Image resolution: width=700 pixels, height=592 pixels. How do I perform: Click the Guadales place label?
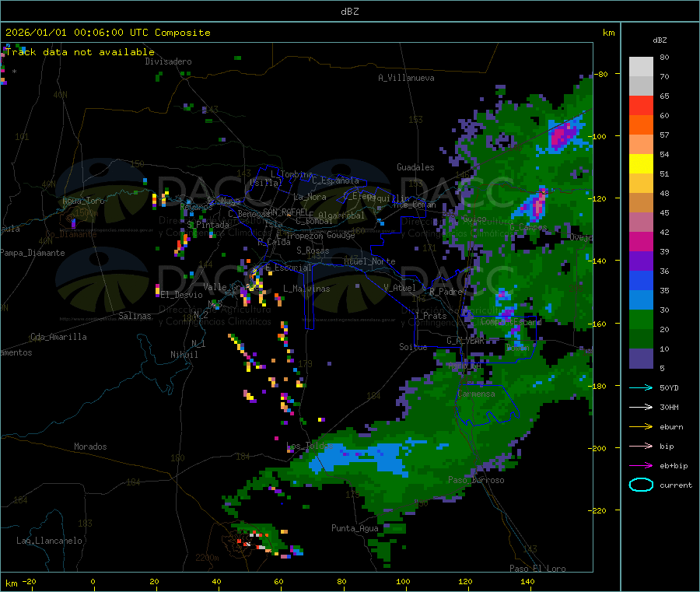(x=415, y=167)
